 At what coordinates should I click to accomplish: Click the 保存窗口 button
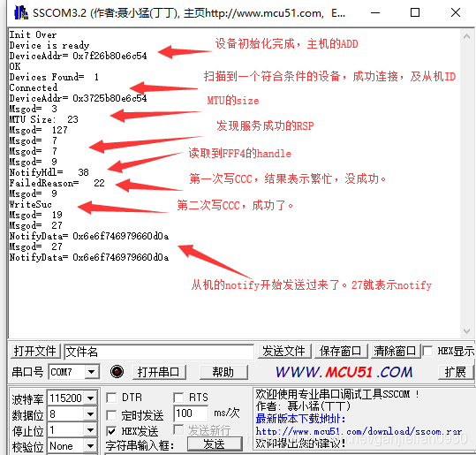pos(341,351)
